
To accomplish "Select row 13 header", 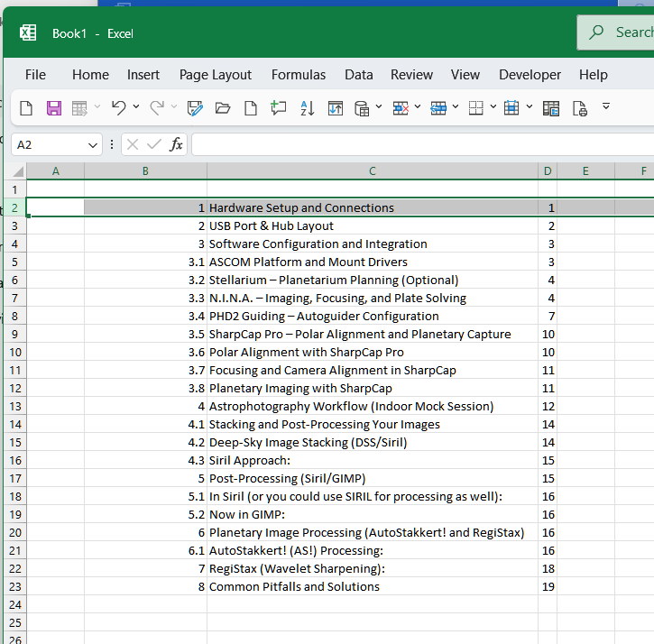I will pos(15,406).
